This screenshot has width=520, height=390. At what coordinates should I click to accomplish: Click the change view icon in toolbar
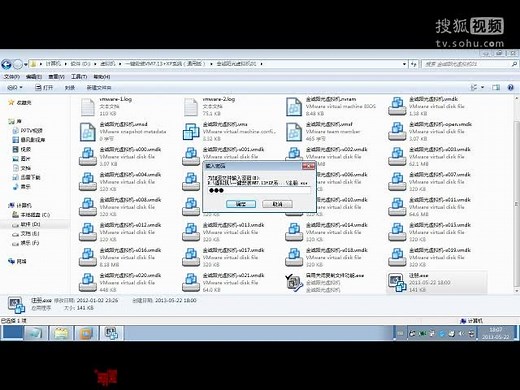point(474,87)
